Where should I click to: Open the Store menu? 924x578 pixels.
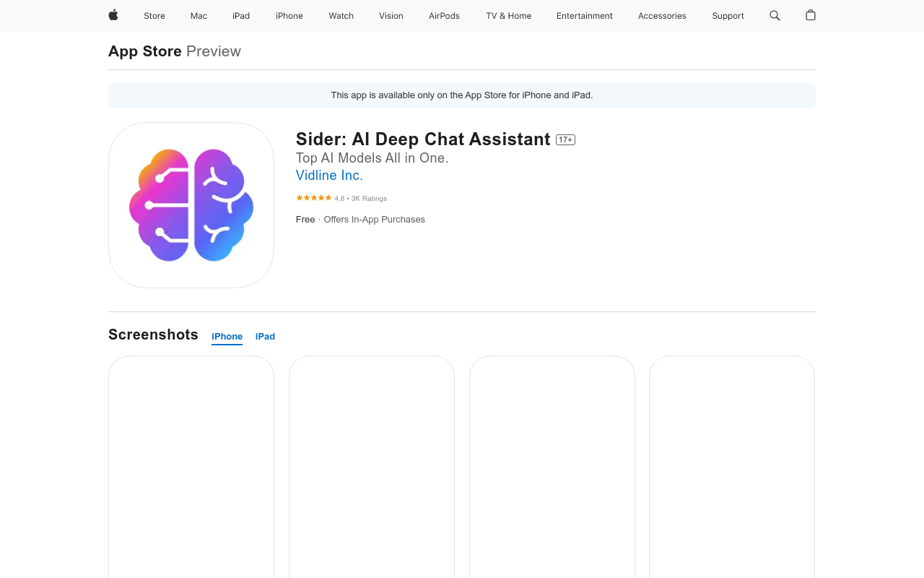click(x=154, y=16)
